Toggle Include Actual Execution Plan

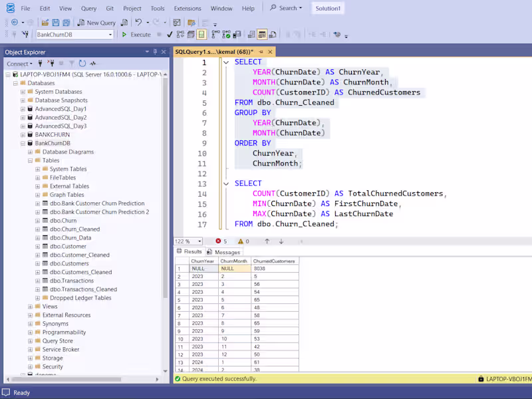click(x=215, y=35)
